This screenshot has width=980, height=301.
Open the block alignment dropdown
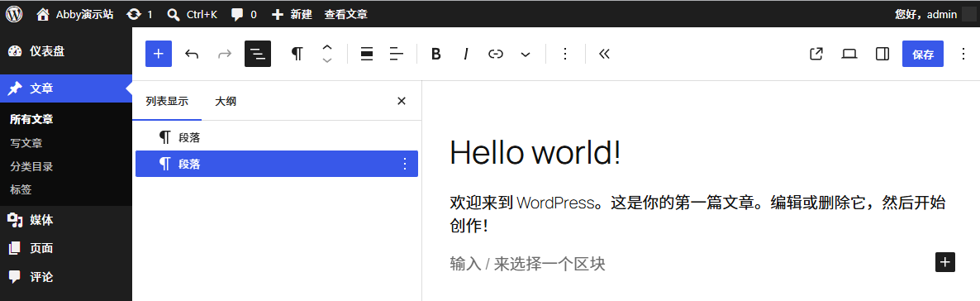click(368, 54)
